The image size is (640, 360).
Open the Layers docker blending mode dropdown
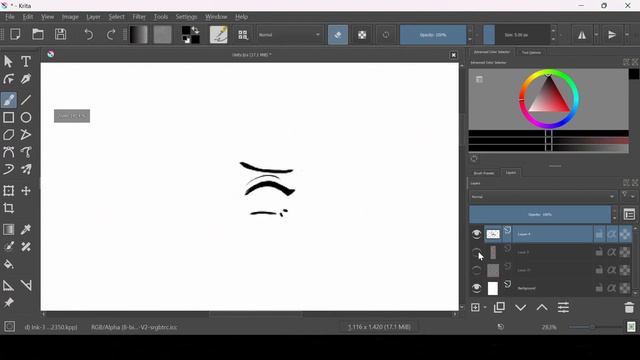point(543,197)
